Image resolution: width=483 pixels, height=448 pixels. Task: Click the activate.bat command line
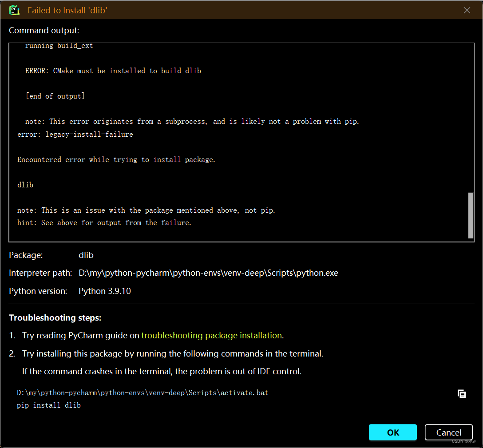click(x=143, y=393)
